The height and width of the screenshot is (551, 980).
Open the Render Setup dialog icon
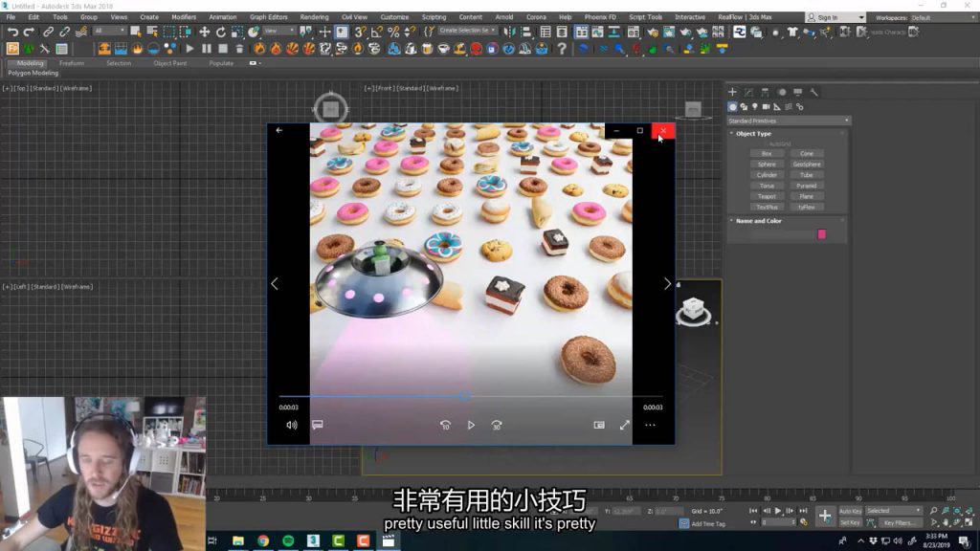point(653,32)
